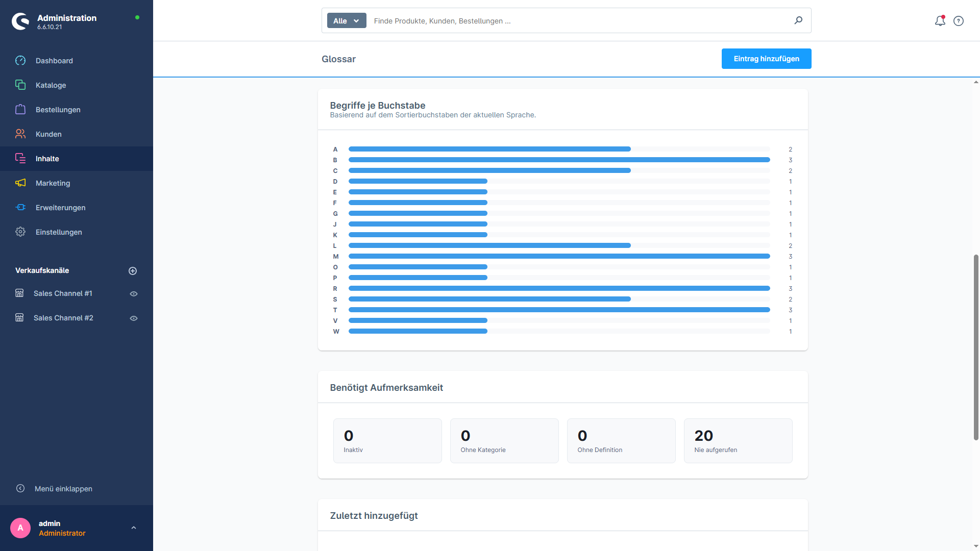Click the progress bar for letter B
Screen dimensions: 980x551
tap(559, 160)
